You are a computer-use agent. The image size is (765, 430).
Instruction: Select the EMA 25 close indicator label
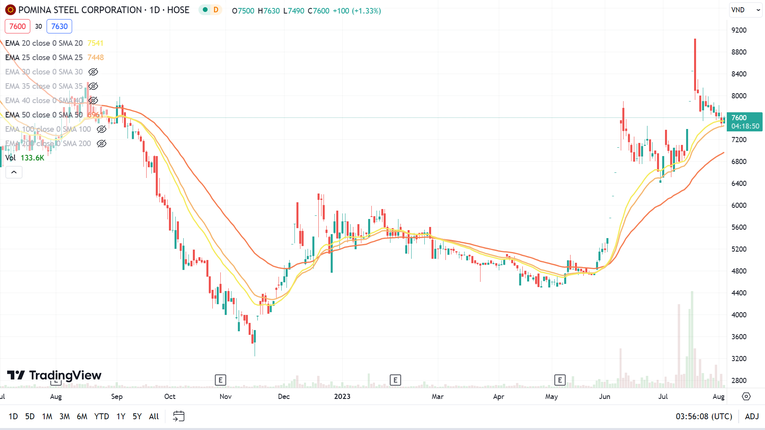tap(44, 58)
